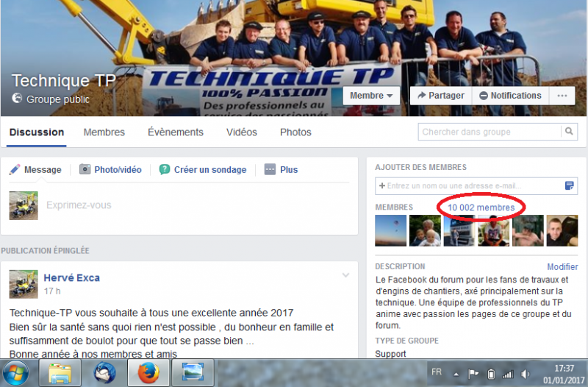Open Thunderbird from the taskbar

(x=104, y=373)
